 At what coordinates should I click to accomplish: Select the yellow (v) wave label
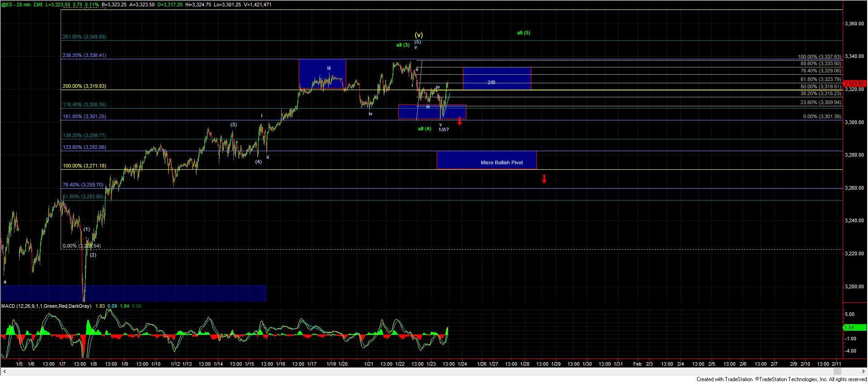tap(419, 35)
